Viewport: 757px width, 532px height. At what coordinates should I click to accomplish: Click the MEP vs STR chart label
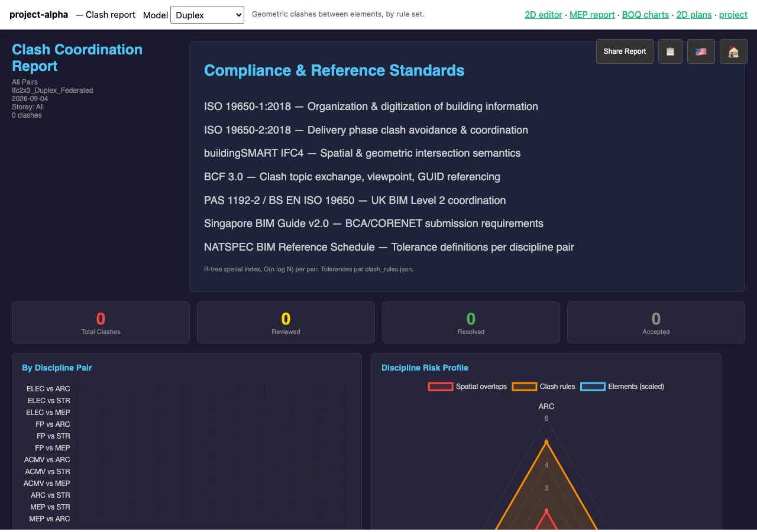pos(50,507)
